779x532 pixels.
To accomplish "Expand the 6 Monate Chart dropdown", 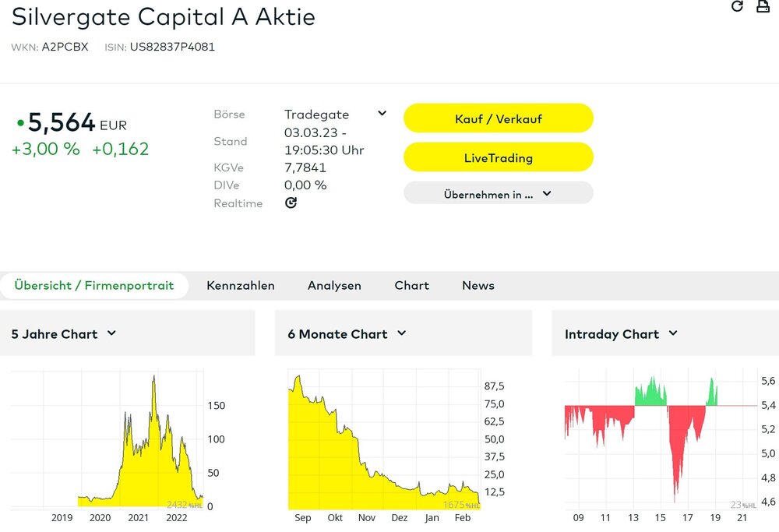I will [401, 333].
